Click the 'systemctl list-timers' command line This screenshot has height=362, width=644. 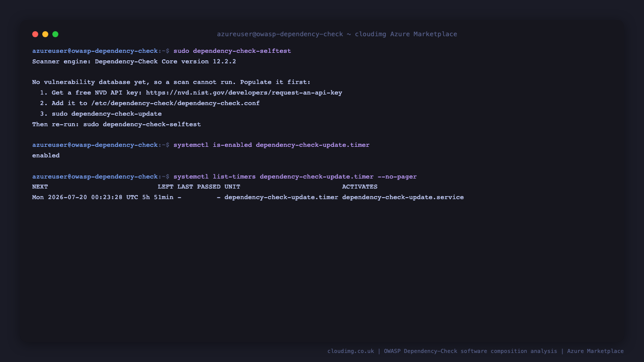295,177
